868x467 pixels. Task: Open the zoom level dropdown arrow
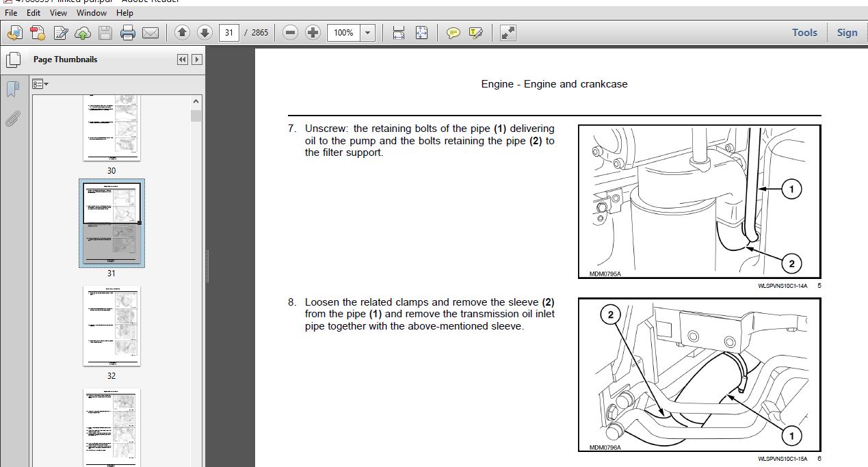coord(368,32)
